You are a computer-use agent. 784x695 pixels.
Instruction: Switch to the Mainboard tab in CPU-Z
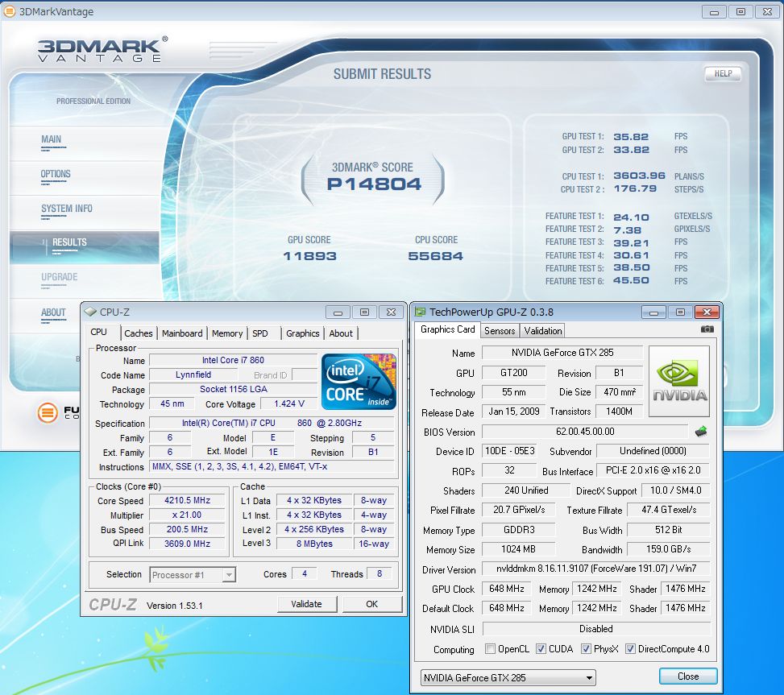[x=182, y=333]
